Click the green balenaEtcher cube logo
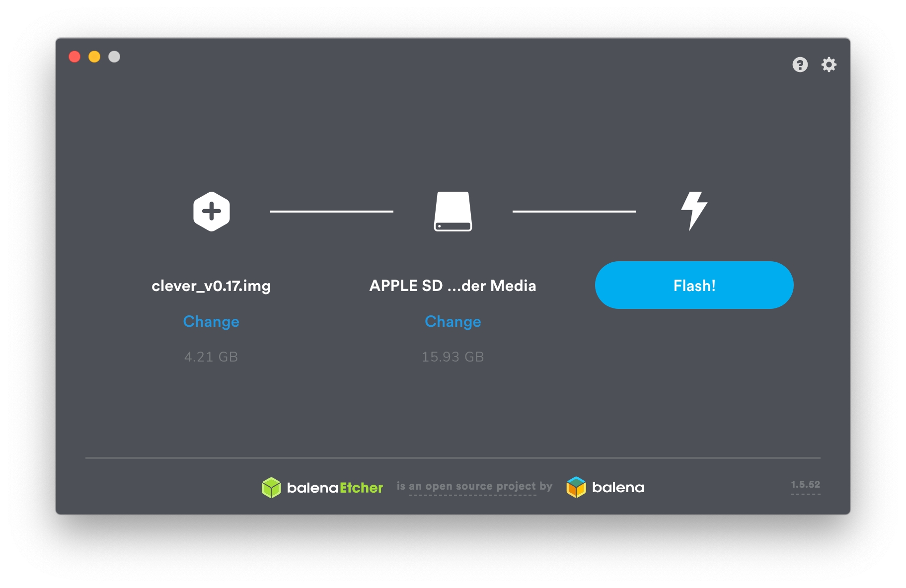The height and width of the screenshot is (588, 906). pos(271,488)
